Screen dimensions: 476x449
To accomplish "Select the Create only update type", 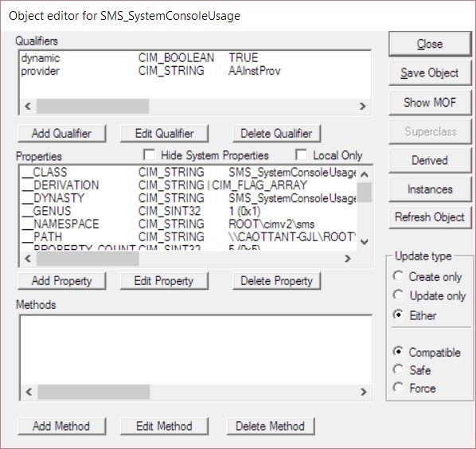I will pyautogui.click(x=398, y=276).
